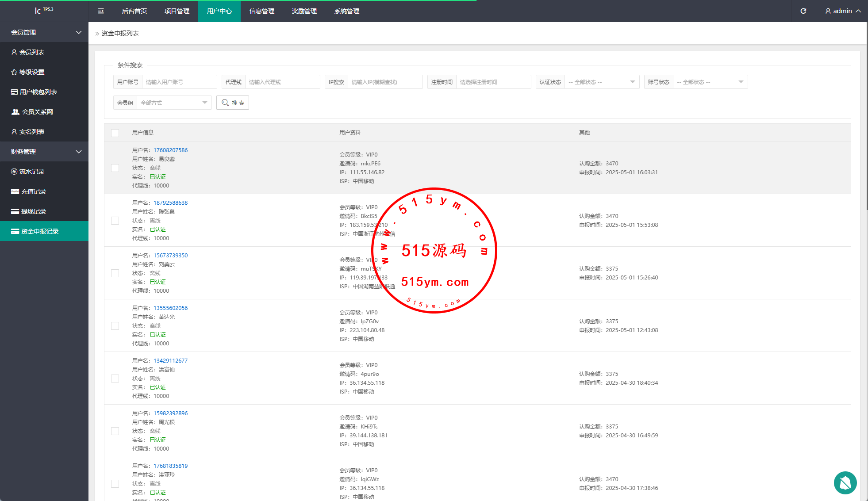Click the sidebar collapse hamburger icon

coord(101,11)
